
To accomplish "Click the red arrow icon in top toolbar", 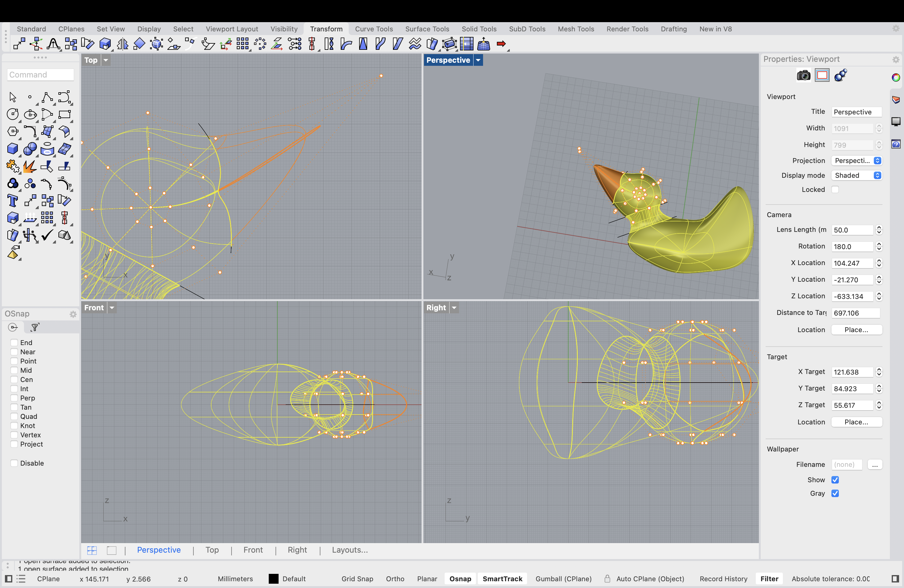I will pyautogui.click(x=502, y=44).
